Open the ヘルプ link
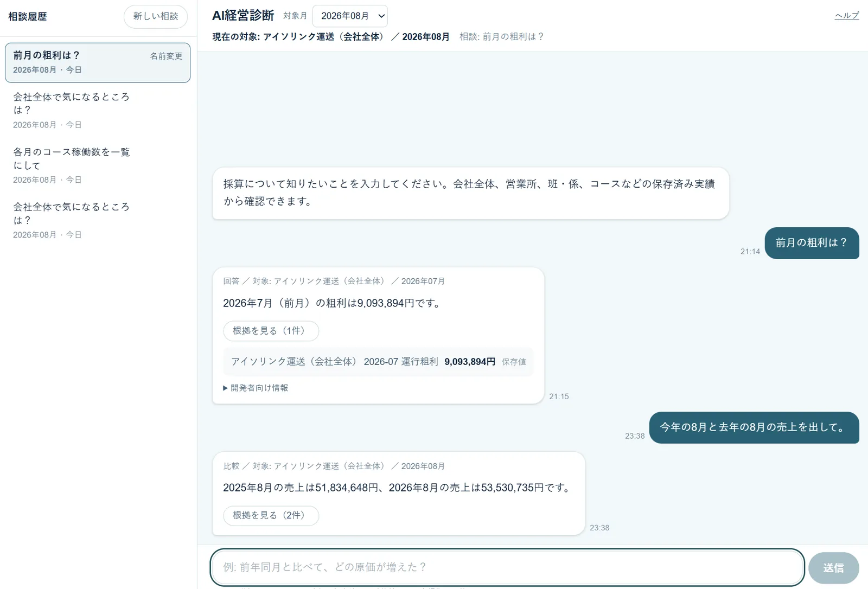Image resolution: width=868 pixels, height=589 pixels. point(847,16)
